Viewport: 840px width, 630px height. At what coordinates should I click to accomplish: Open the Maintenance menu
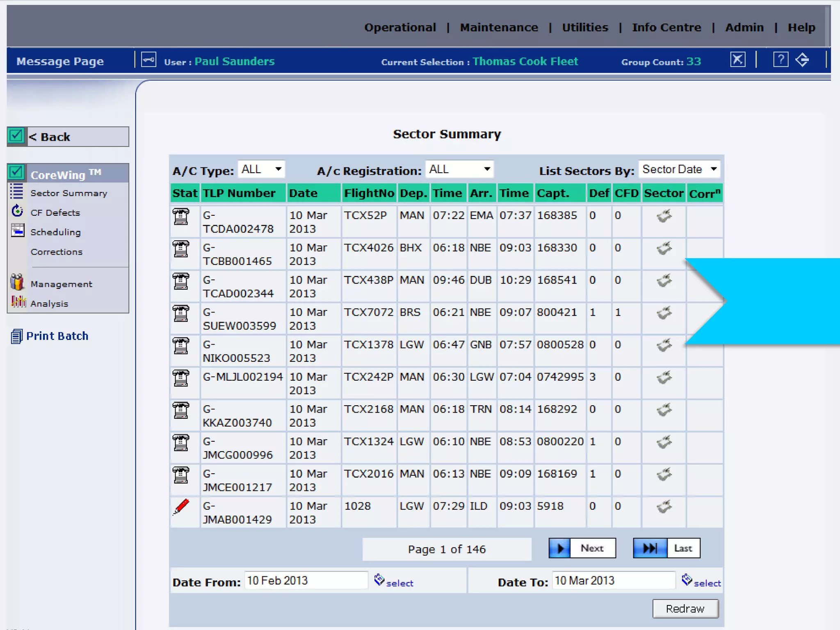(499, 27)
